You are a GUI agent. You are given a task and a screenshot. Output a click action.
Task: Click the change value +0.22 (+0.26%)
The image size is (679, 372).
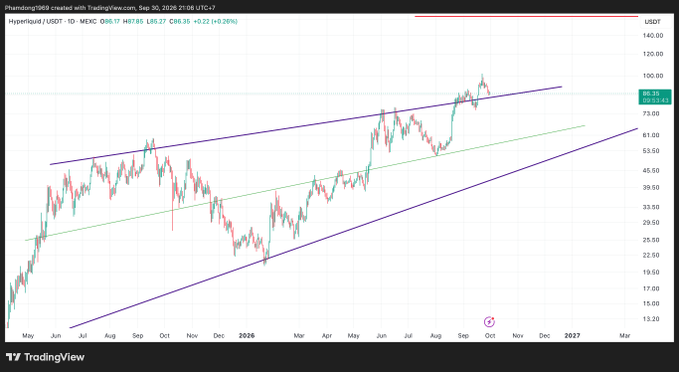pyautogui.click(x=216, y=21)
